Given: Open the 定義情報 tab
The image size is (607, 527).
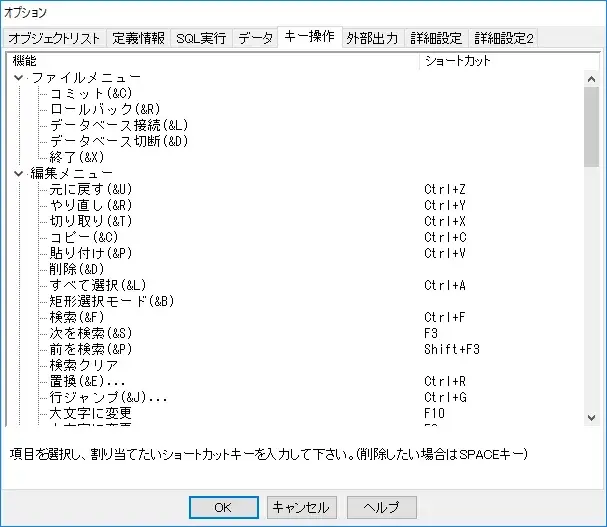Looking at the screenshot, I should click(x=138, y=39).
